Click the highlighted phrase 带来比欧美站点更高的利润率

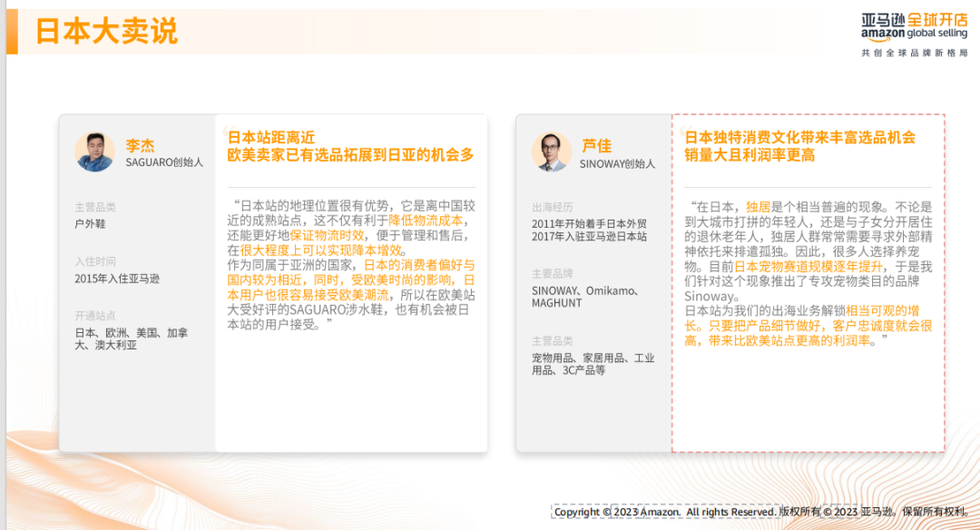(x=789, y=340)
